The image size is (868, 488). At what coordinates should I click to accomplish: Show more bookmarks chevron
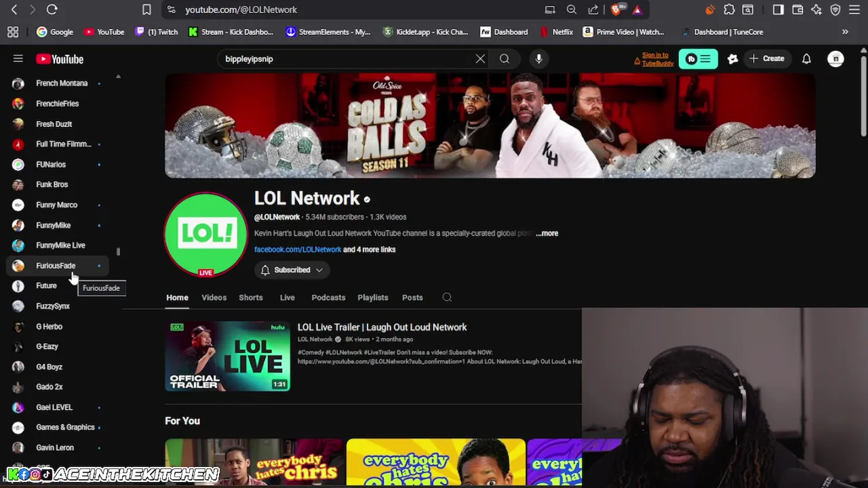pos(845,32)
